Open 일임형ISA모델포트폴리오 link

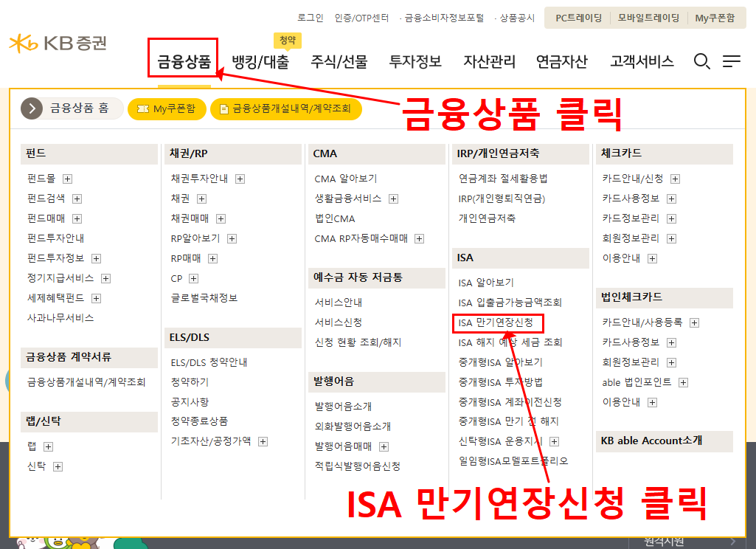(513, 461)
